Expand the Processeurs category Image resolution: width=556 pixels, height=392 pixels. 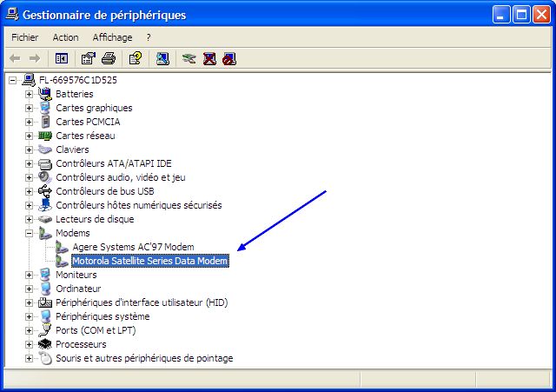[x=29, y=344]
